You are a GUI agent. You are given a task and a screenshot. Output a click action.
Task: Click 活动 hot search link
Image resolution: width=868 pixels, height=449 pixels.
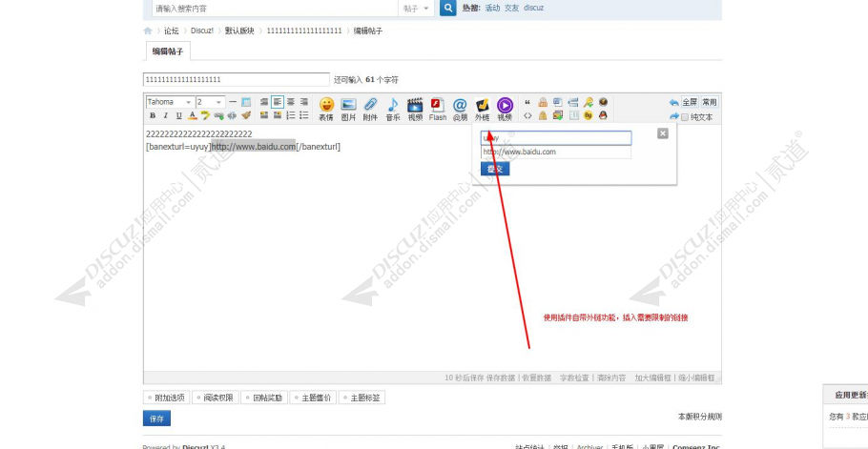click(492, 9)
